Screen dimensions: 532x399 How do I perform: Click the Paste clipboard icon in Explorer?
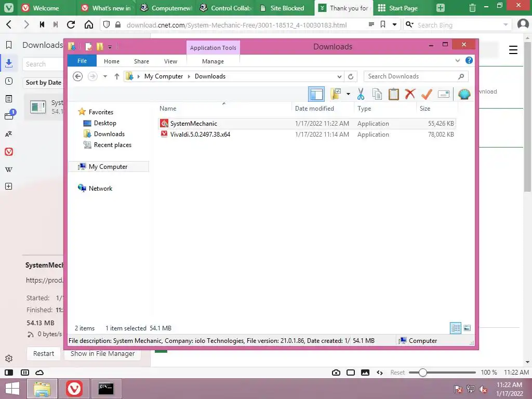coord(394,94)
